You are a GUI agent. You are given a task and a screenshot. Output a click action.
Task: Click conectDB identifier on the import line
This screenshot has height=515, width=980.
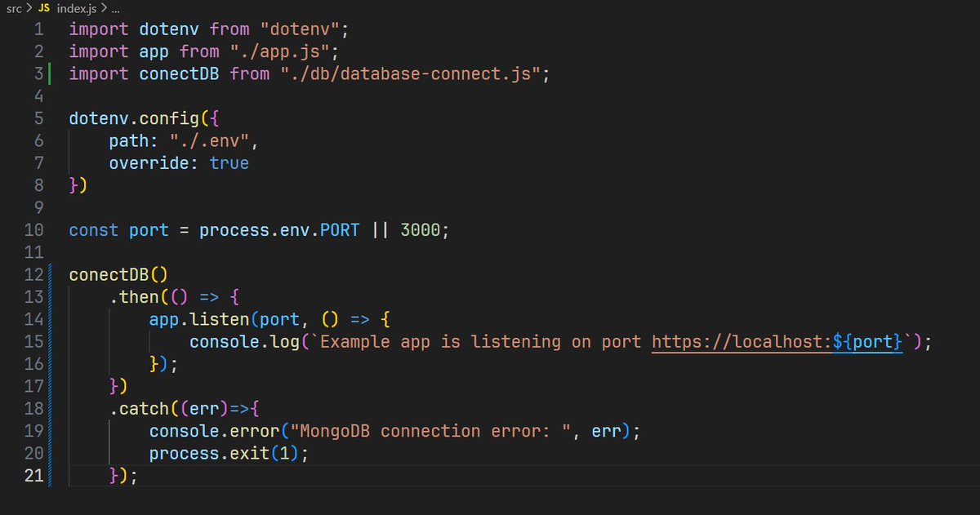click(x=179, y=74)
